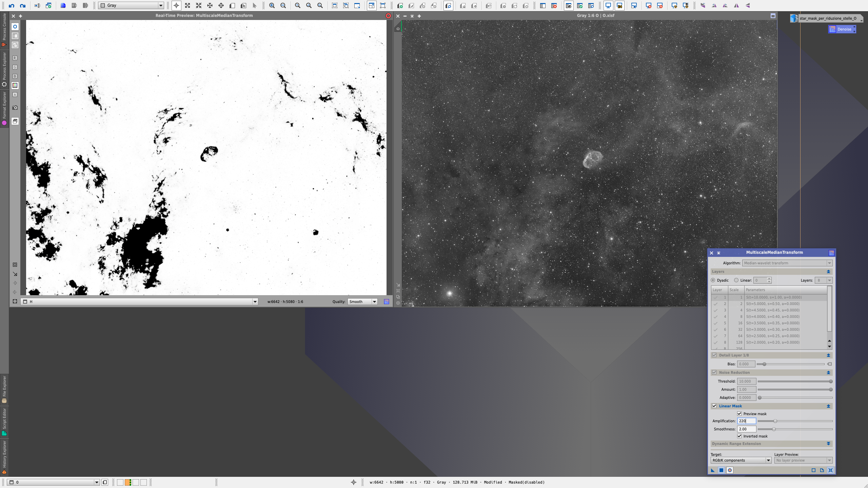This screenshot has height=488, width=868.
Task: Click the New Instance triangle icon
Action: tap(713, 470)
